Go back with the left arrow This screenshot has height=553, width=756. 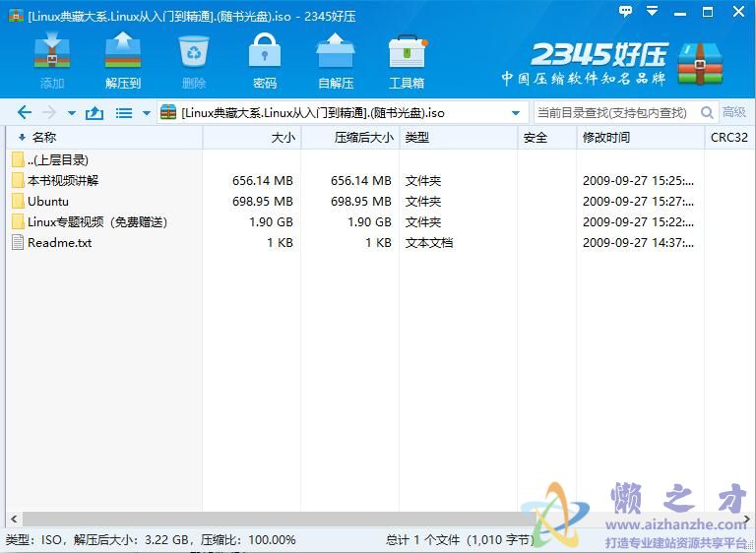point(24,113)
